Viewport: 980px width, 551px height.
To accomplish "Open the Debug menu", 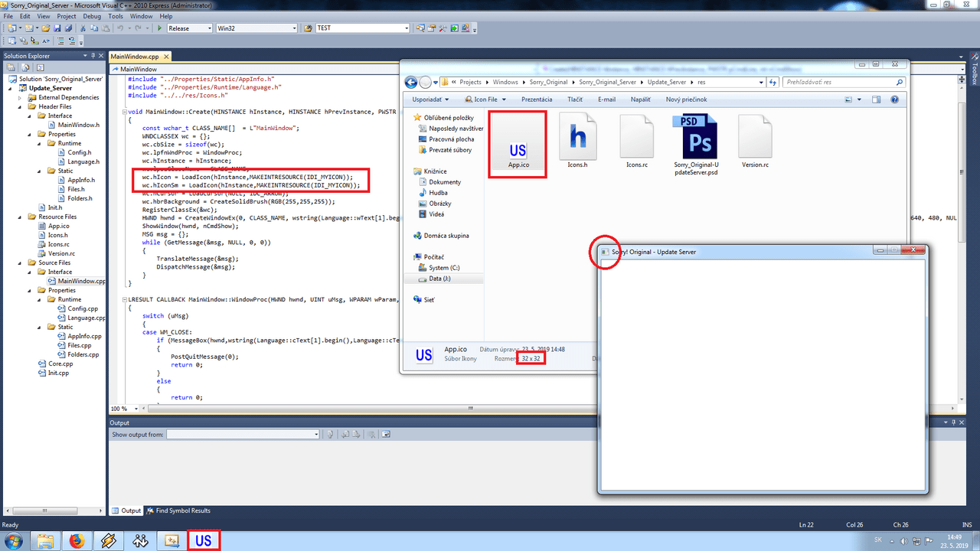I will [x=92, y=16].
